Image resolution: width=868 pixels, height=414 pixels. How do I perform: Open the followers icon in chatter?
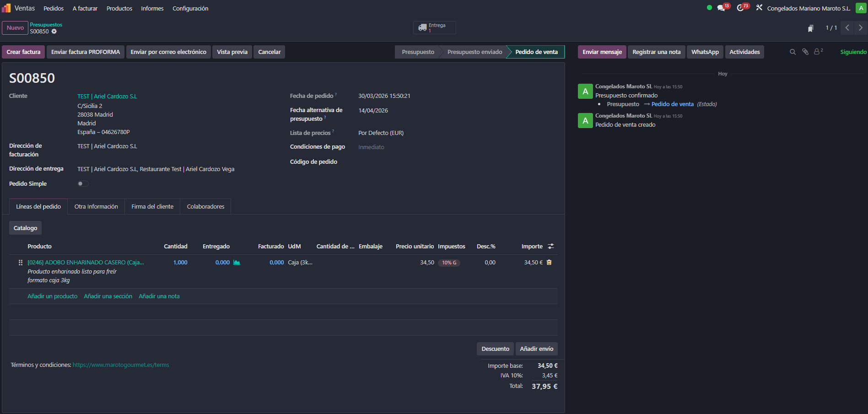[817, 52]
